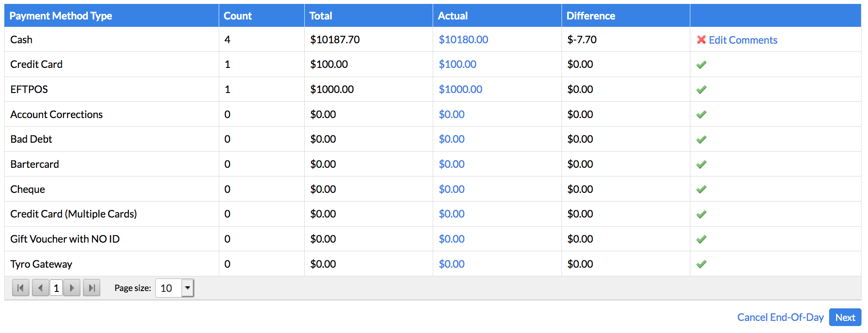The height and width of the screenshot is (333, 868).
Task: Go to the next page with pager arrow
Action: tap(72, 288)
